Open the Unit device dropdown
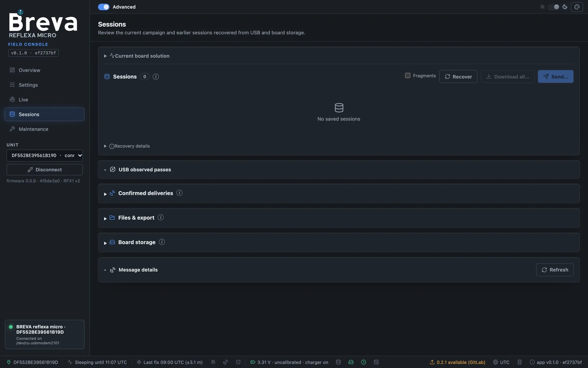The width and height of the screenshot is (588, 368). point(45,155)
